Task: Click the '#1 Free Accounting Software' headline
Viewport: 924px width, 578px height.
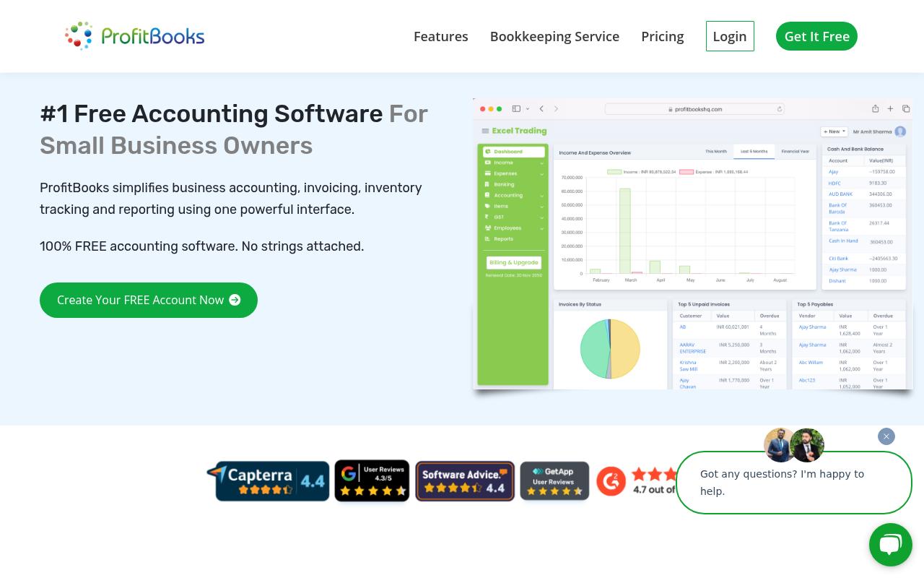Action: 212,114
